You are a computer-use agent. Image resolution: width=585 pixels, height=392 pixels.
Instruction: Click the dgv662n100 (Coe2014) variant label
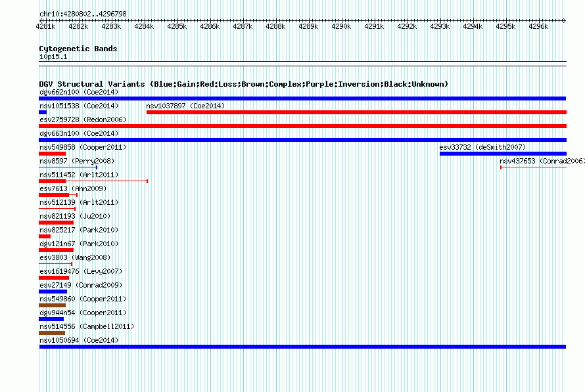79,92
